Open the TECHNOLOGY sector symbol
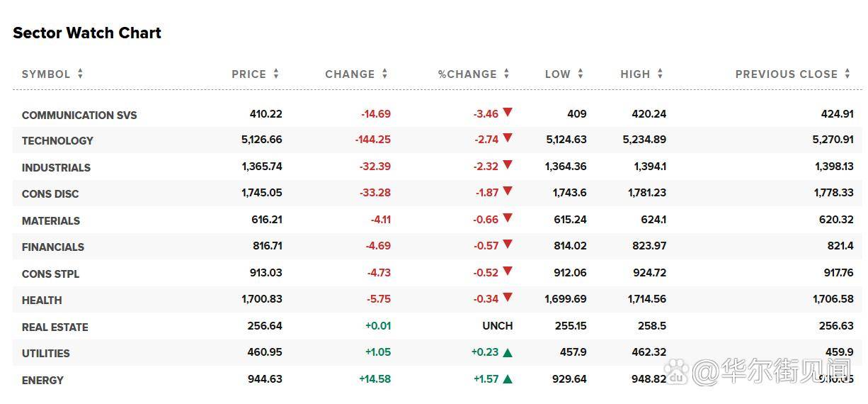The width and height of the screenshot is (868, 404). tap(57, 140)
